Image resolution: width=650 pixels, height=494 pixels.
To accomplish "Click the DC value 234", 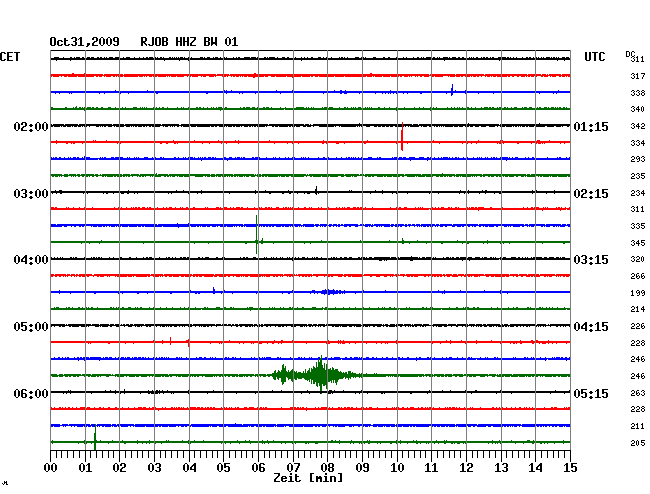I will [x=638, y=193].
